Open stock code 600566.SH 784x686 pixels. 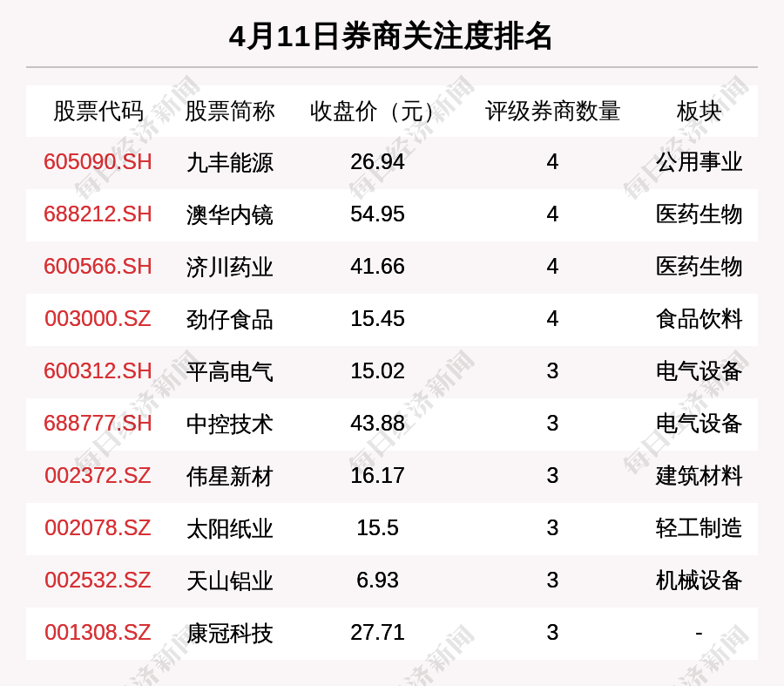point(98,266)
